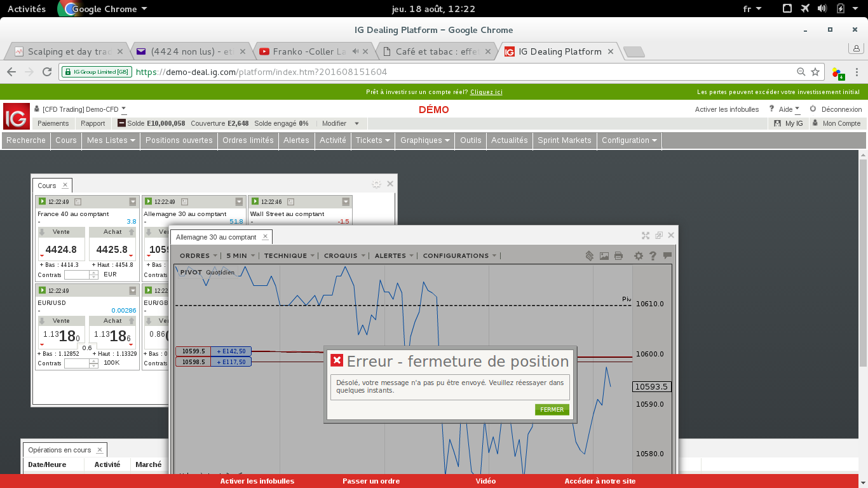Click the EUR/USD green play icon
The height and width of the screenshot is (488, 868).
[42, 290]
